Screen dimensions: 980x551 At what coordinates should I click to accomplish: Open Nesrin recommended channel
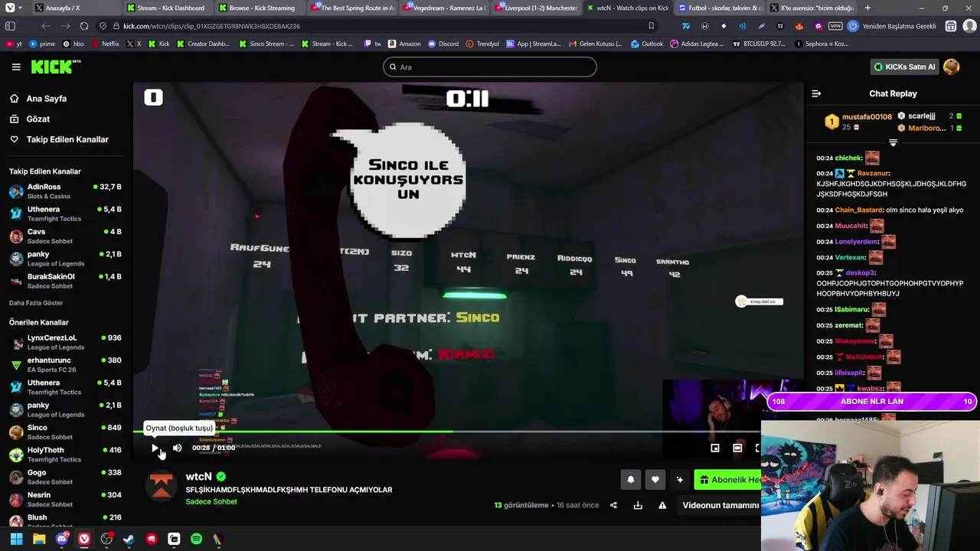65,499
